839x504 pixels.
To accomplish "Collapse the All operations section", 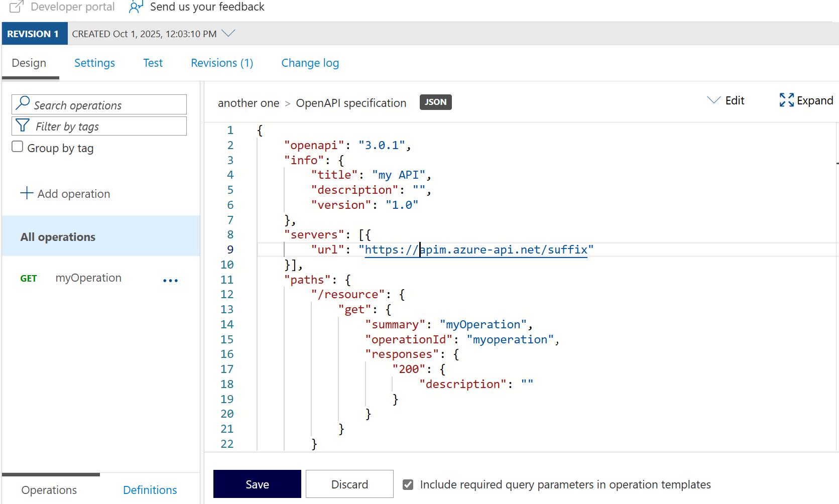I will (x=58, y=236).
